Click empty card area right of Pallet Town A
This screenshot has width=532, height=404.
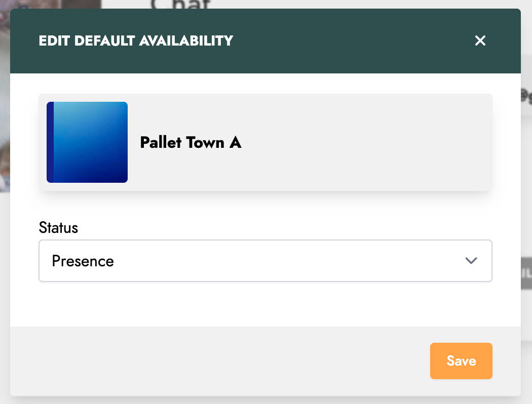tap(366, 142)
